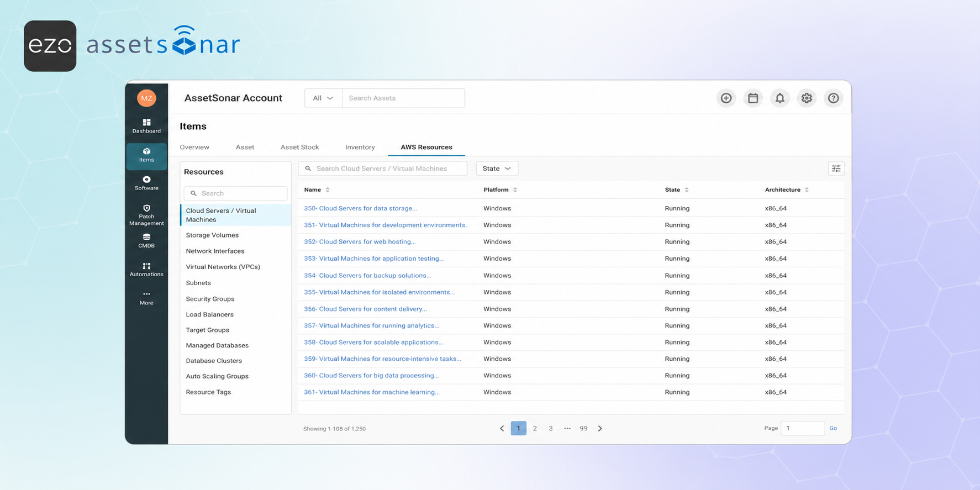Select Managed Databases resource
Image resolution: width=980 pixels, height=490 pixels.
217,345
